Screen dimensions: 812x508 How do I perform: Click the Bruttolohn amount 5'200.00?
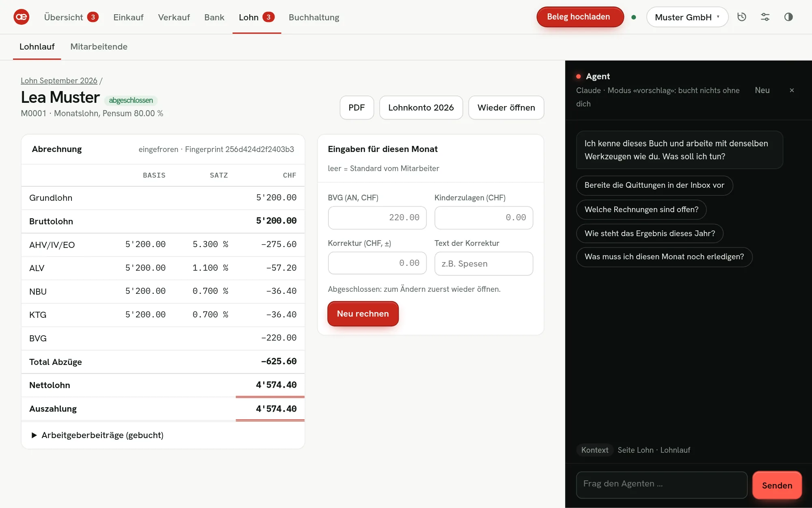(x=276, y=221)
